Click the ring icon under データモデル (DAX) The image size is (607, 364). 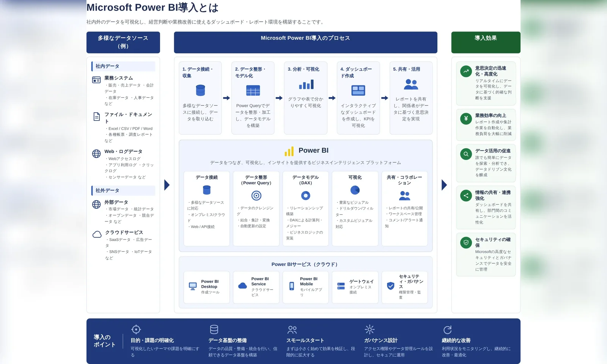pyautogui.click(x=306, y=196)
